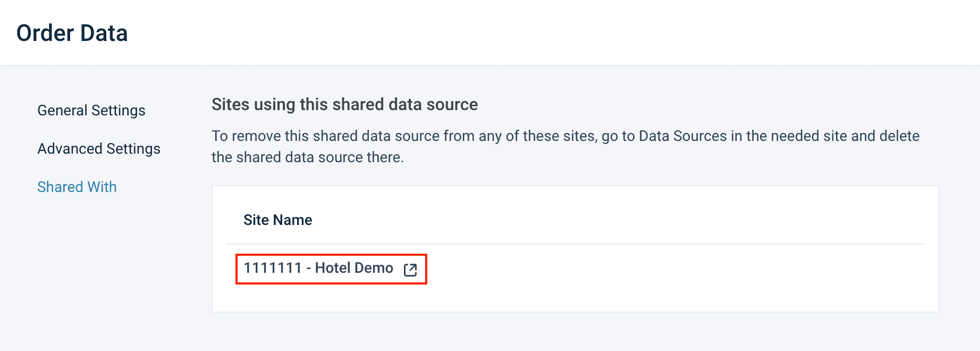Image resolution: width=980 pixels, height=351 pixels.
Task: Click the word 'Order' in the page title
Action: 45,33
